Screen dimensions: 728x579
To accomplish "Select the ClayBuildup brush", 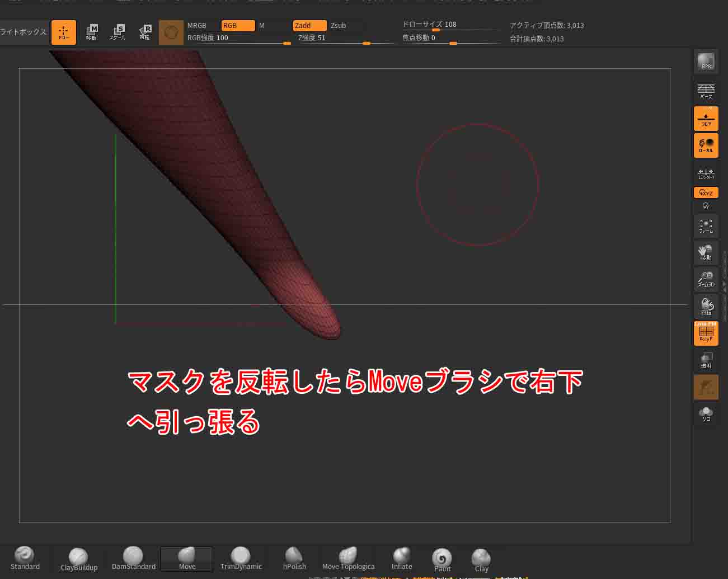I will click(x=78, y=559).
